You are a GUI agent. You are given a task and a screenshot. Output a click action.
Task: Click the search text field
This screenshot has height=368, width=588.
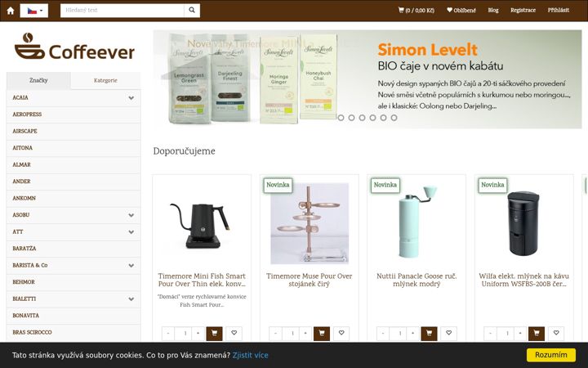pyautogui.click(x=122, y=11)
